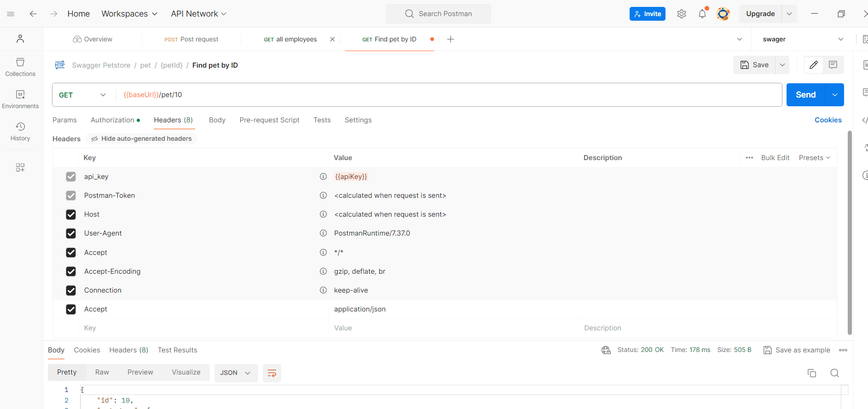The width and height of the screenshot is (868, 409).
Task: Open the Pre-request Script tab
Action: [269, 120]
